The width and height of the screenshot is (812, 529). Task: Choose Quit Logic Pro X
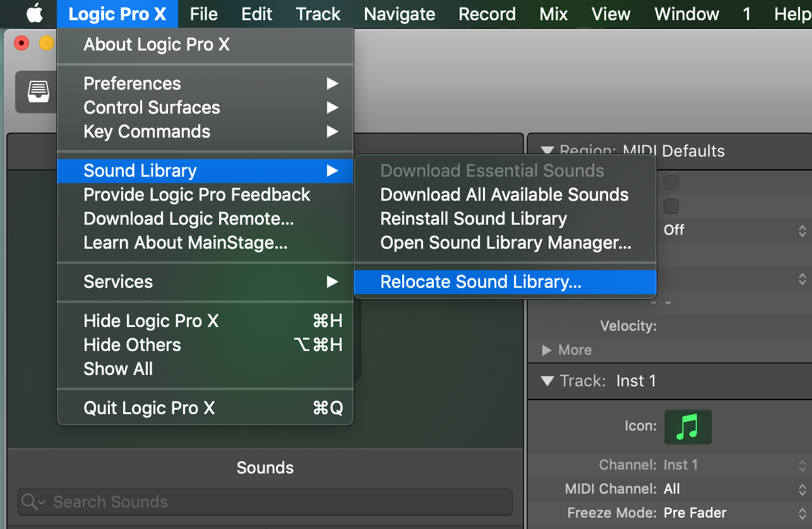pyautogui.click(x=205, y=408)
